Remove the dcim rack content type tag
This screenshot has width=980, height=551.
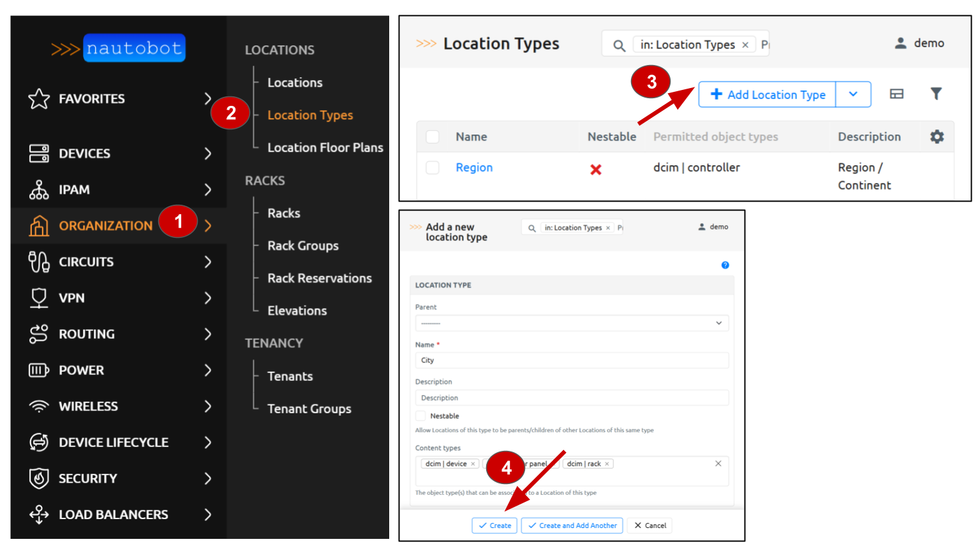tap(607, 464)
